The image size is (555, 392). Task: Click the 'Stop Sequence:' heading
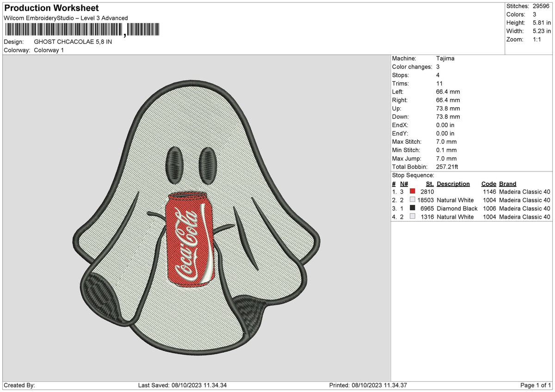tap(413, 175)
